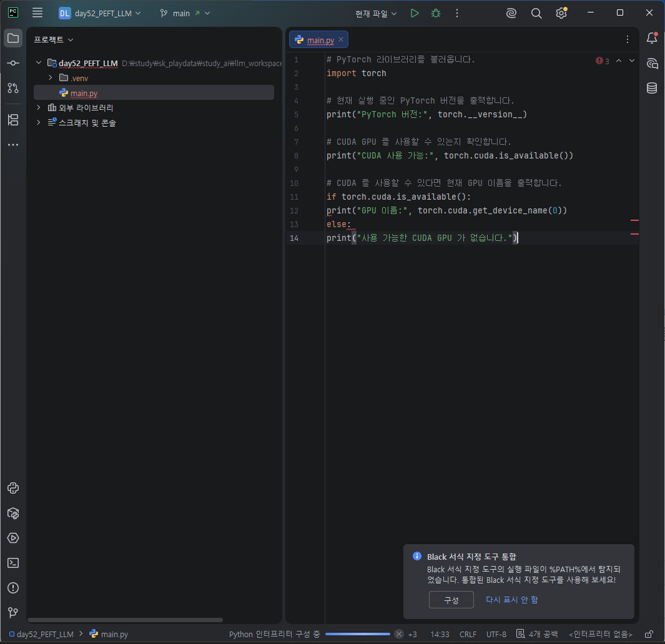Open the project name dropdown day52_PEFT_LLM
665x644 pixels.
(100, 13)
